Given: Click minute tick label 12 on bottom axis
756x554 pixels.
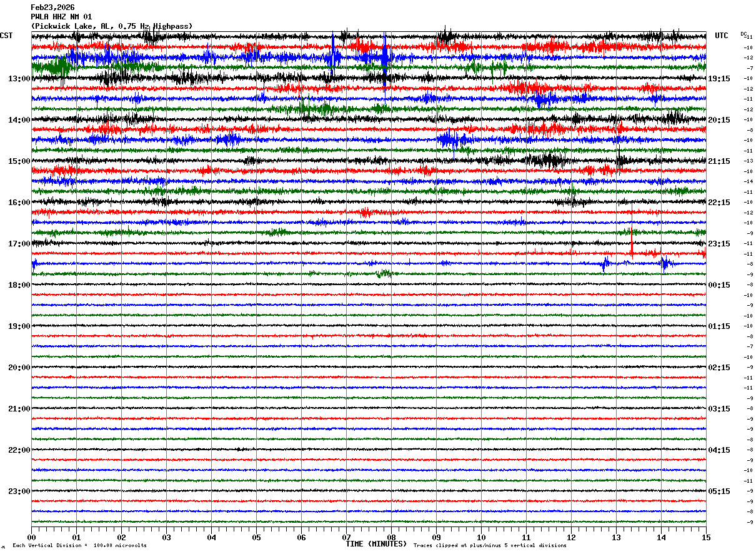Looking at the screenshot, I should [571, 537].
